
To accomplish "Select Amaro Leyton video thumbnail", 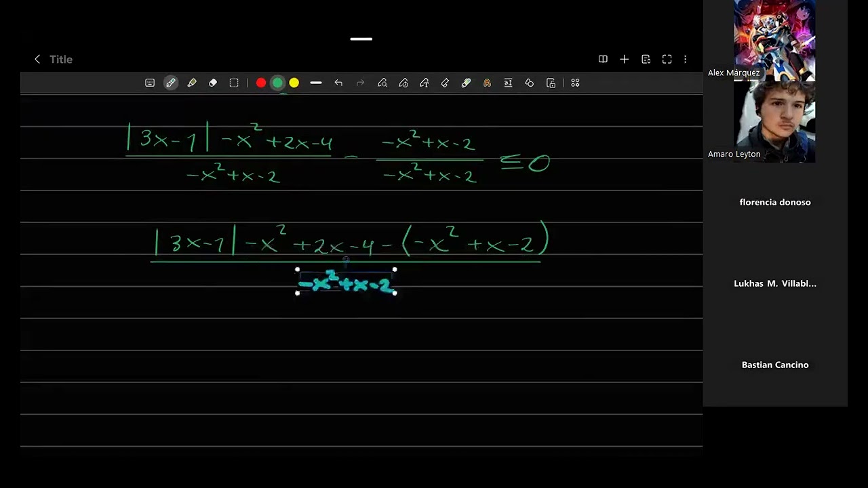I will (774, 122).
